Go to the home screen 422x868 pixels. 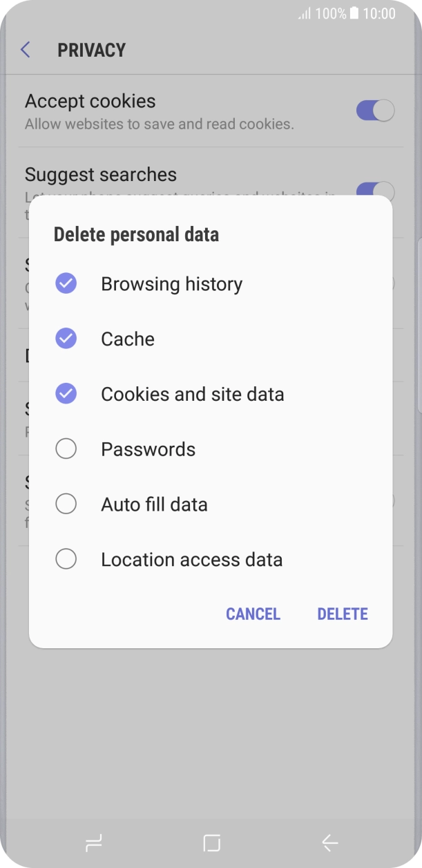(211, 843)
